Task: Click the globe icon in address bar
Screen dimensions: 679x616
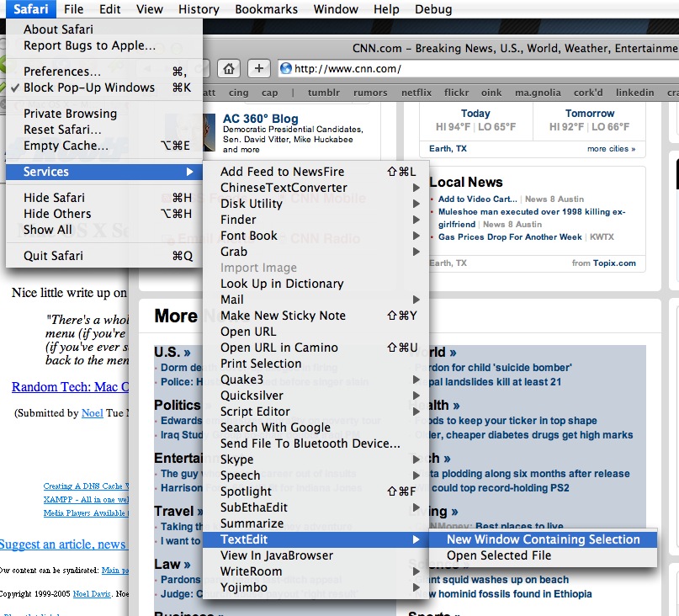Action: click(x=286, y=68)
